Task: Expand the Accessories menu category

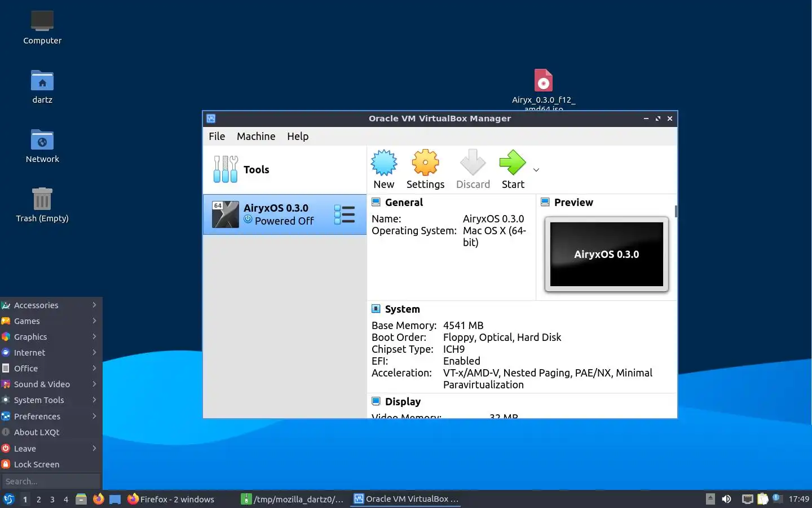Action: (51, 305)
